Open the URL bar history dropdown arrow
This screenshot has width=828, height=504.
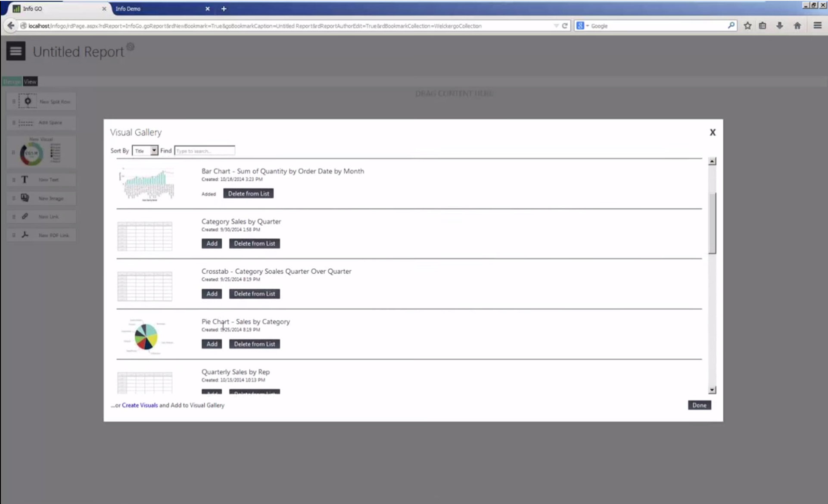pyautogui.click(x=556, y=26)
